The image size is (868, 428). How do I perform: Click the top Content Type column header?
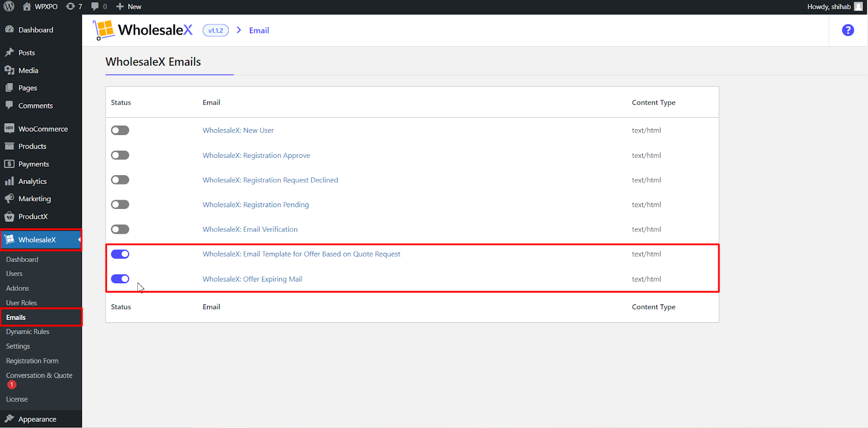pos(653,103)
